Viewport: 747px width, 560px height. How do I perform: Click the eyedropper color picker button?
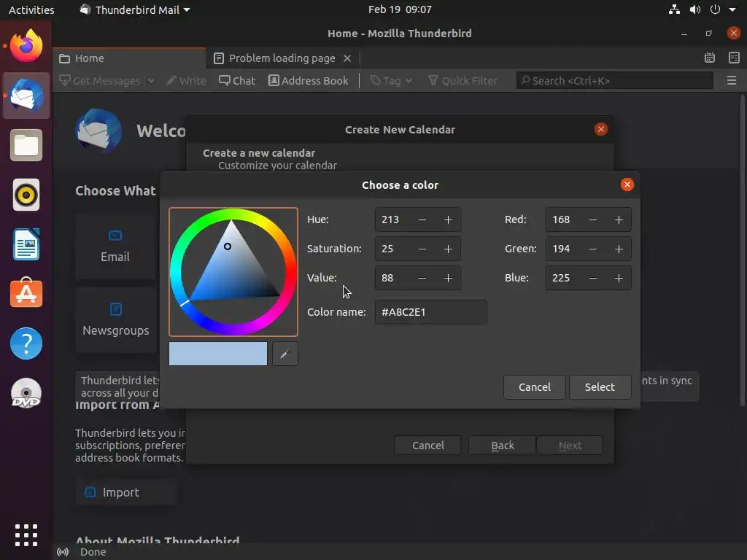coord(285,354)
